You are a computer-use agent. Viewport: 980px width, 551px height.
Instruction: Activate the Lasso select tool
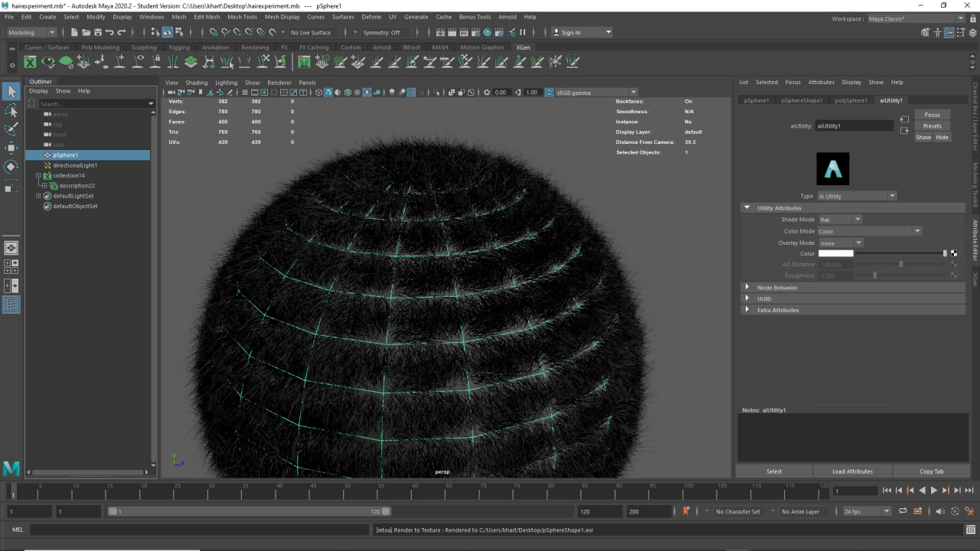[x=11, y=111]
